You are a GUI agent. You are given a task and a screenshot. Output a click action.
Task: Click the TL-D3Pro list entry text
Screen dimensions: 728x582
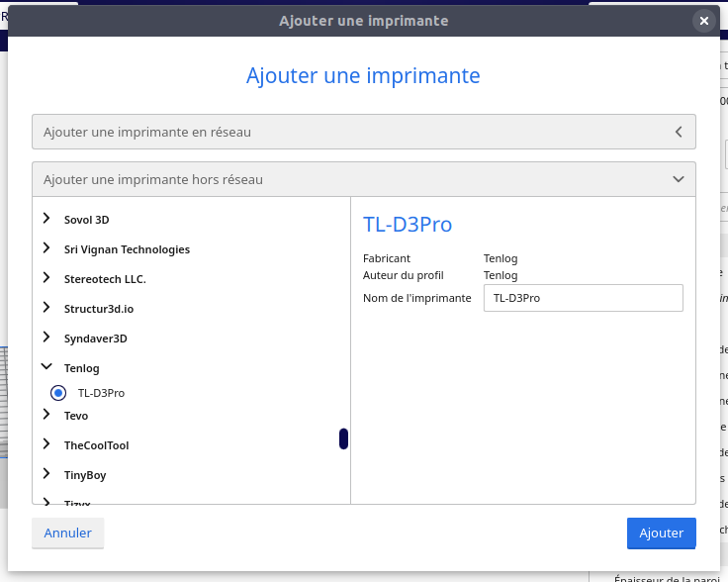point(101,393)
